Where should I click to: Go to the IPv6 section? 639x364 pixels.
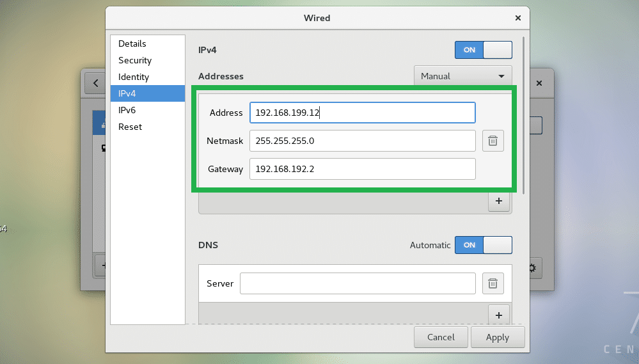(127, 110)
